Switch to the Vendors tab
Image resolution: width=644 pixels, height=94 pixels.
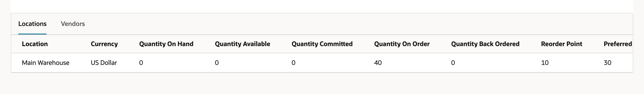tap(73, 24)
